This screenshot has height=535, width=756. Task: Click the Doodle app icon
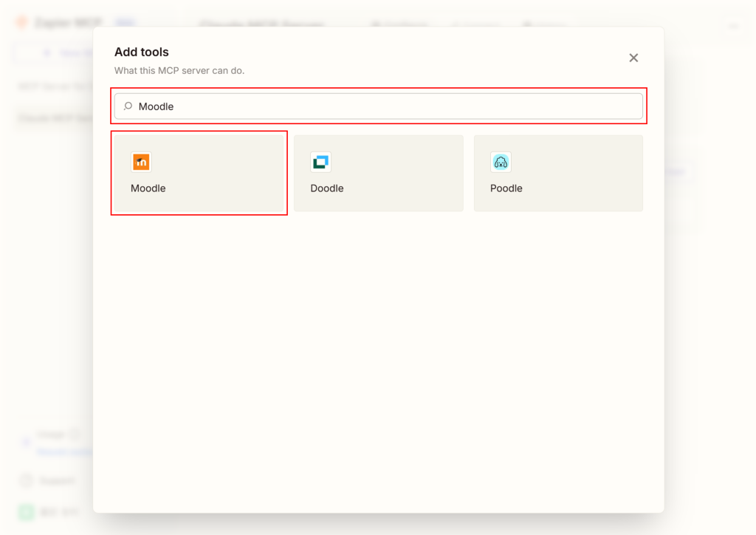[x=321, y=163]
